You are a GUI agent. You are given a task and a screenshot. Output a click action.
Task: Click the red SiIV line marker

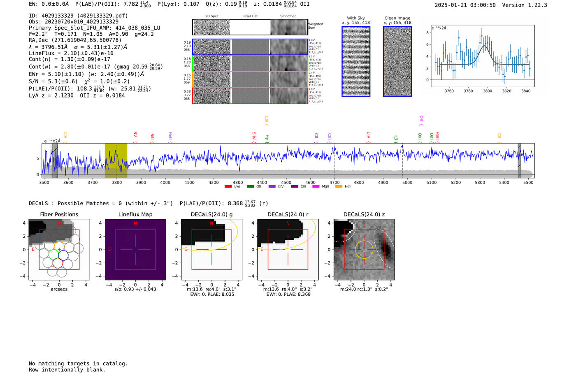pos(254,137)
